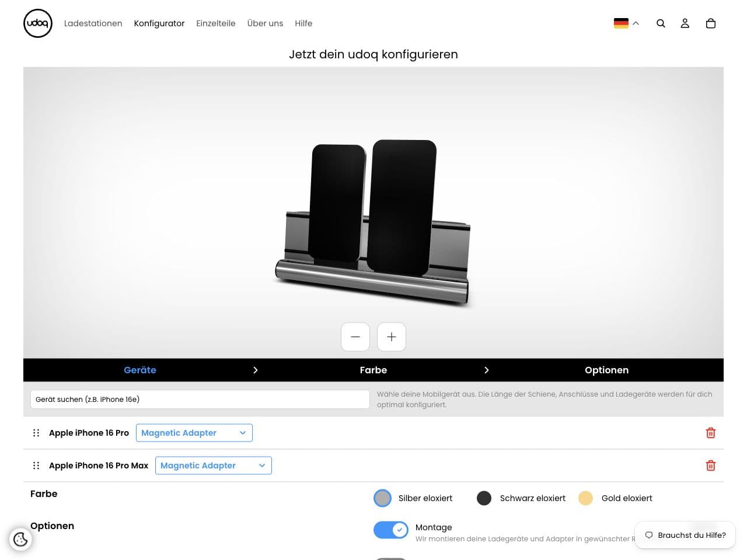Screen dimensions: 747x560
Task: Grab the drag handle for iPhone 16 Pro
Action: click(x=36, y=433)
